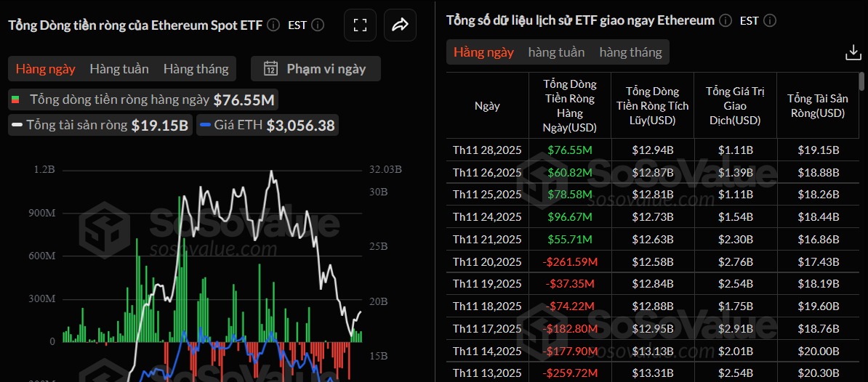Click the $78.58M inflow value
Image resolution: width=868 pixels, height=382 pixels.
click(570, 194)
